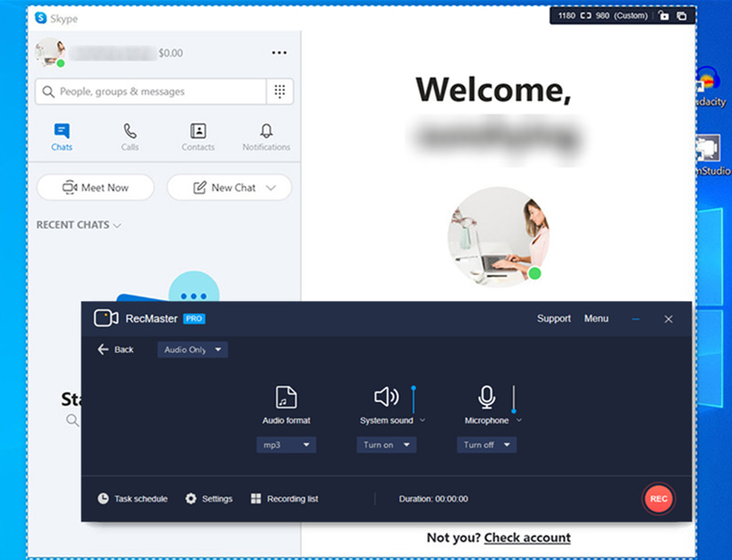
Task: Open the RecMaster Menu
Action: click(x=597, y=318)
